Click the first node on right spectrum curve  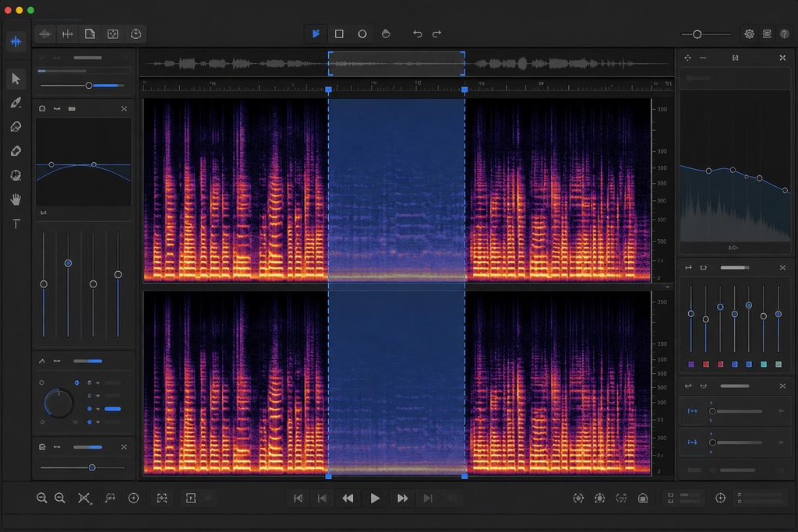[x=708, y=171]
